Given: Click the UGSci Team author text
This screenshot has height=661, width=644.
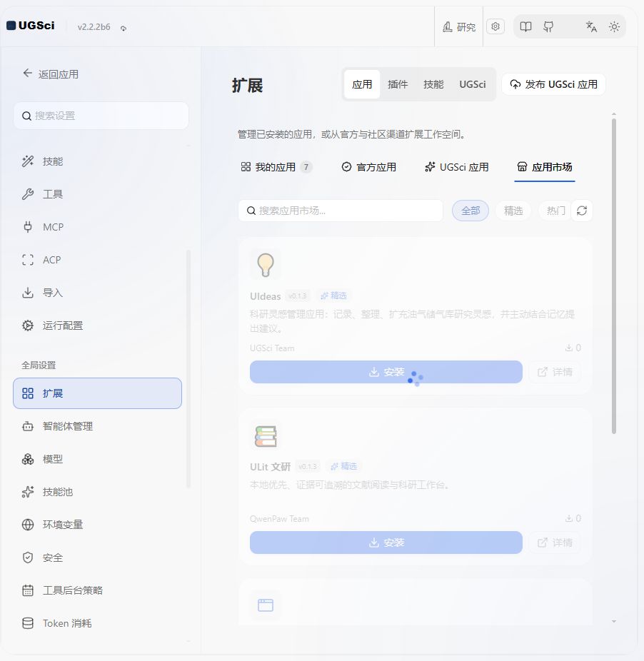Looking at the screenshot, I should pyautogui.click(x=272, y=348).
